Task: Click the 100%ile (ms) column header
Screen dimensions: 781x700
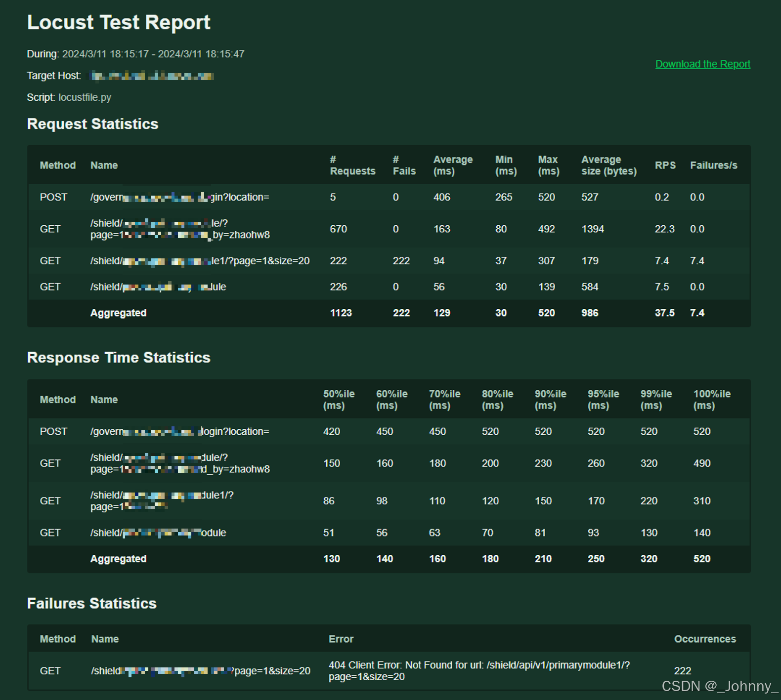Action: [x=712, y=400]
